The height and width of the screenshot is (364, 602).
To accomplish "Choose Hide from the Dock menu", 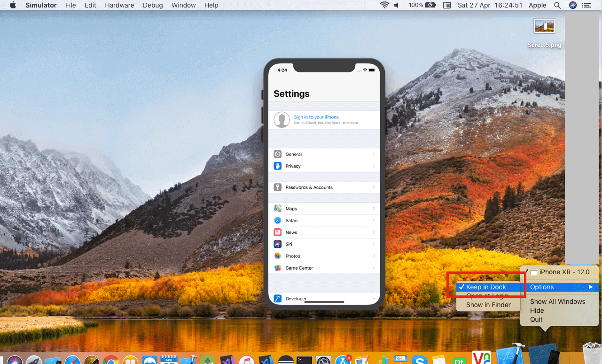I will pyautogui.click(x=537, y=310).
